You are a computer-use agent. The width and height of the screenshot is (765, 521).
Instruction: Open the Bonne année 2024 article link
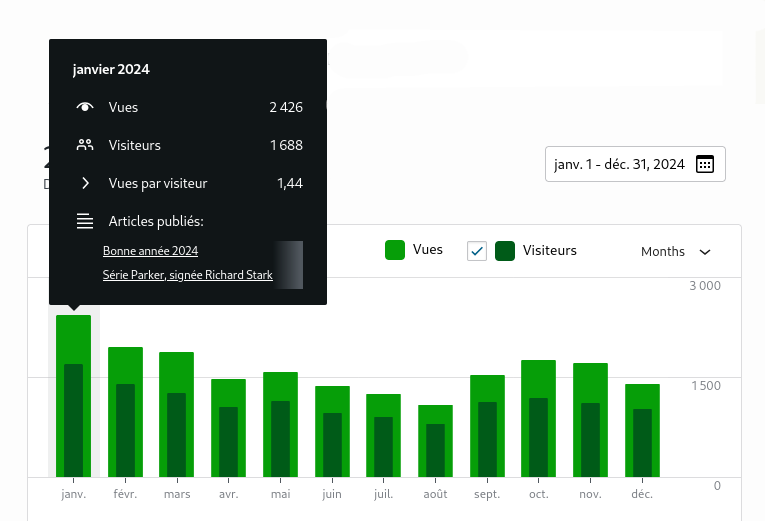150,251
